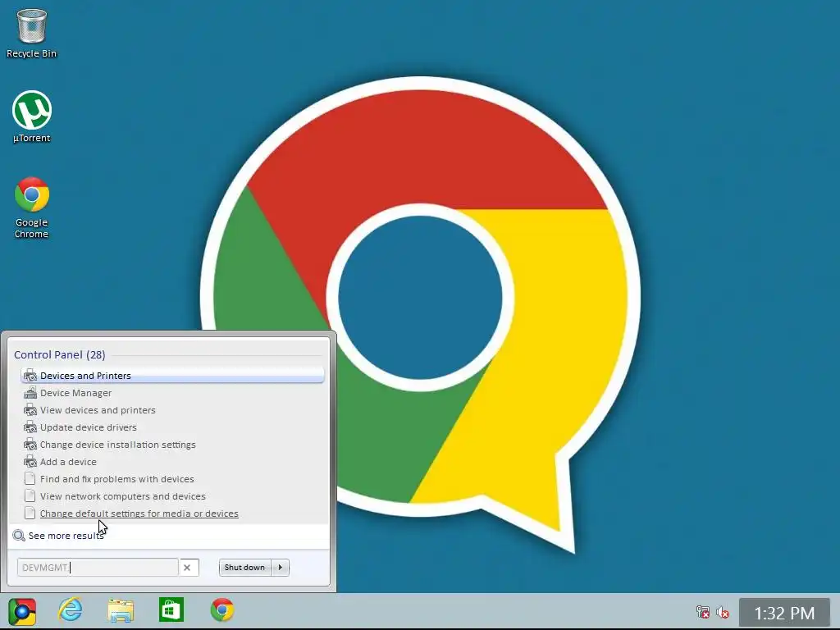Open the Recycle Bin desktop icon
Image resolution: width=840 pixels, height=630 pixels.
32,33
